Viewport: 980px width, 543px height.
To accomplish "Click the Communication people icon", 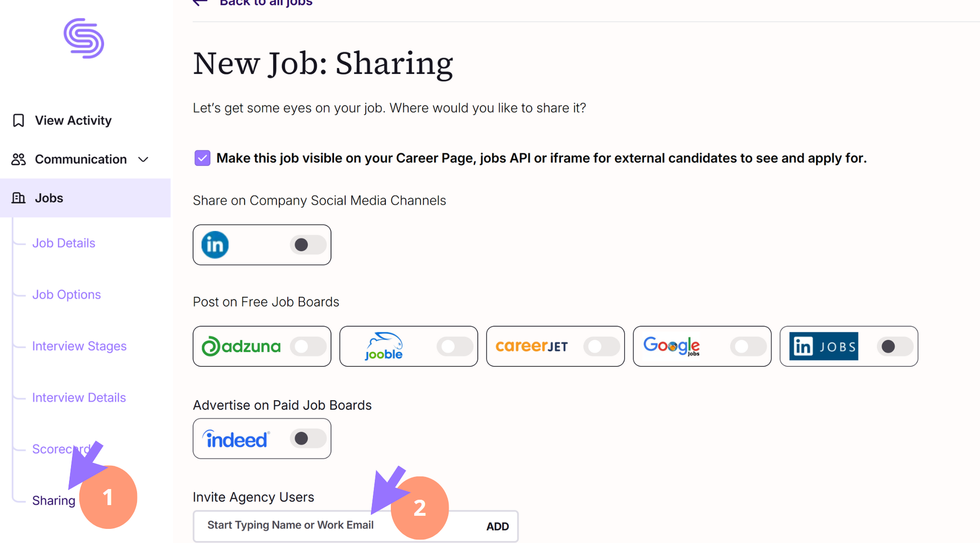I will pos(18,159).
